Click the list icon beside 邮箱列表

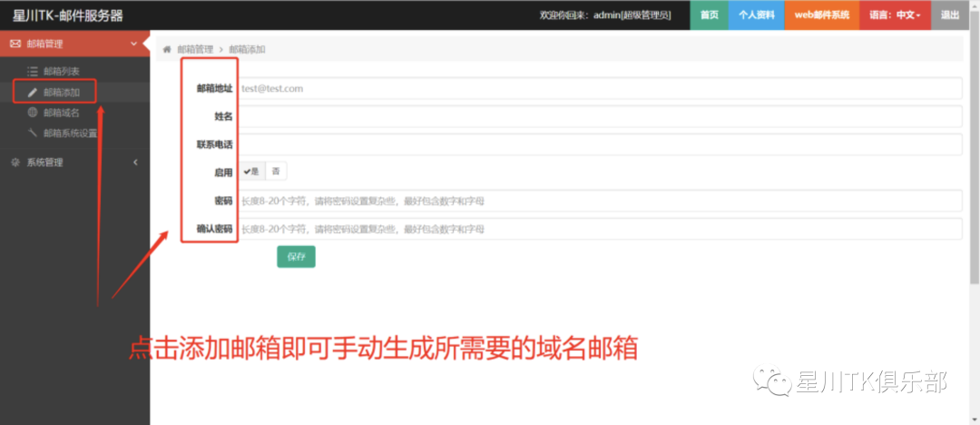33,72
